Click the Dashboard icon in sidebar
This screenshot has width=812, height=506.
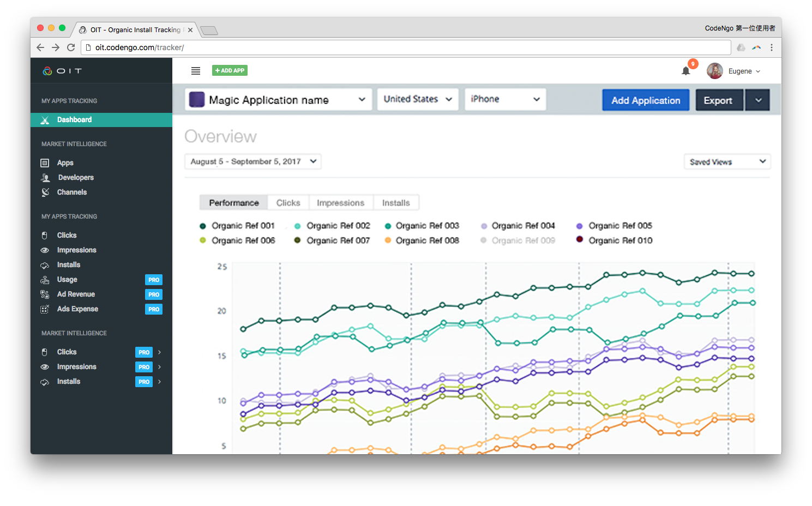45,120
